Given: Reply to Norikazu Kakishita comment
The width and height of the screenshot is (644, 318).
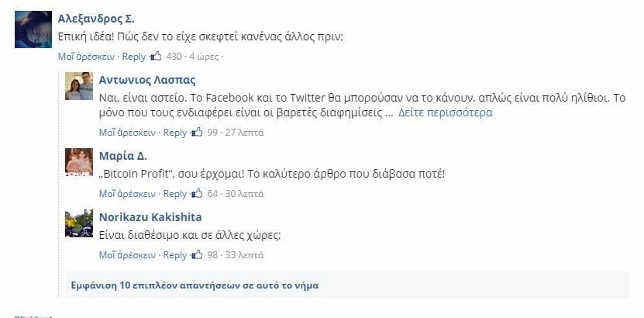Looking at the screenshot, I should coord(175,255).
